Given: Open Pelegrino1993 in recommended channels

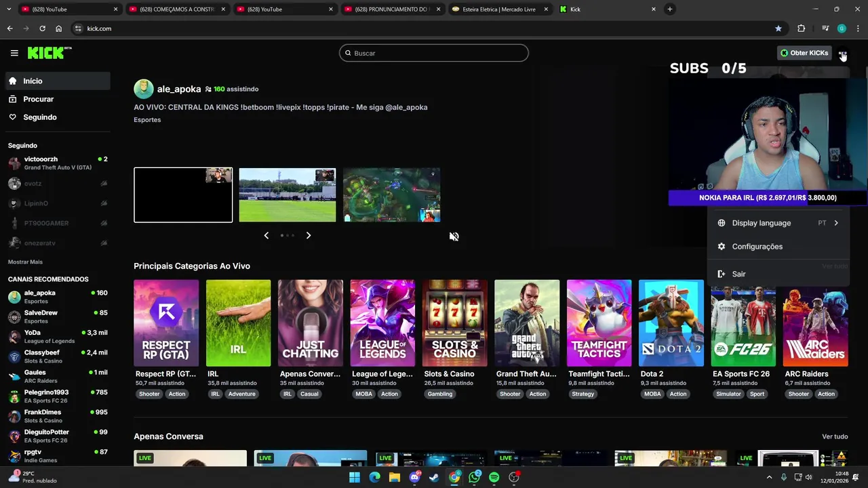Looking at the screenshot, I should (x=58, y=396).
